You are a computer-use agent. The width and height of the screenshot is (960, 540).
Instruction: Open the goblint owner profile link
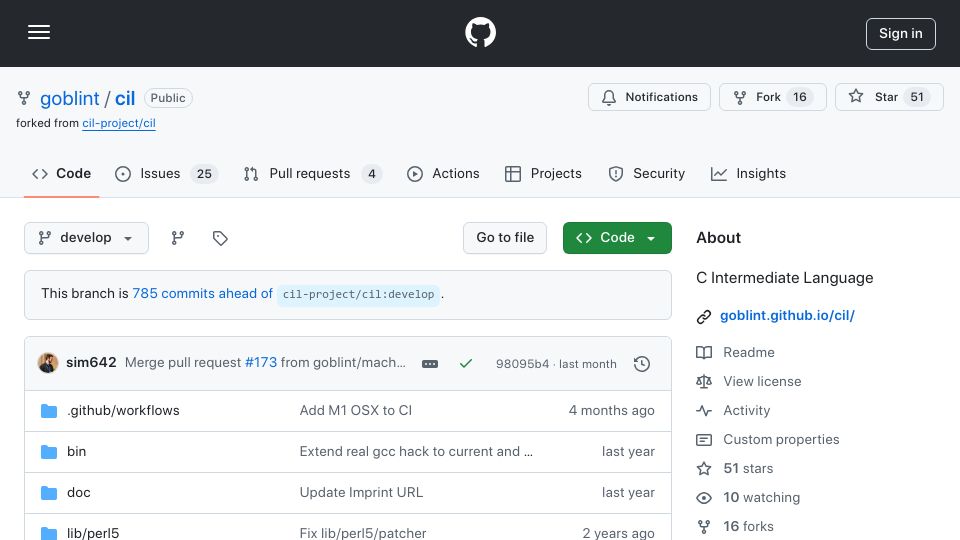click(x=69, y=99)
